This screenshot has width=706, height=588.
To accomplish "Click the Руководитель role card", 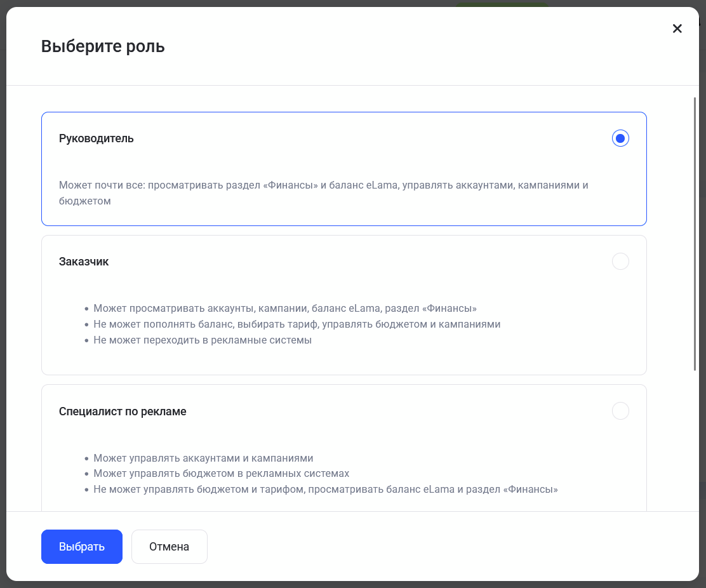I will [343, 168].
